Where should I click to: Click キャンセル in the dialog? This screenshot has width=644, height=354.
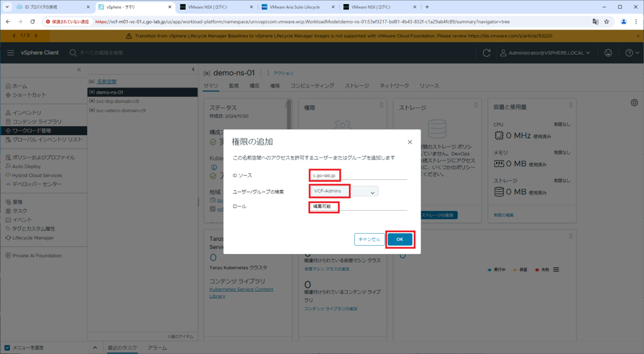[369, 239]
